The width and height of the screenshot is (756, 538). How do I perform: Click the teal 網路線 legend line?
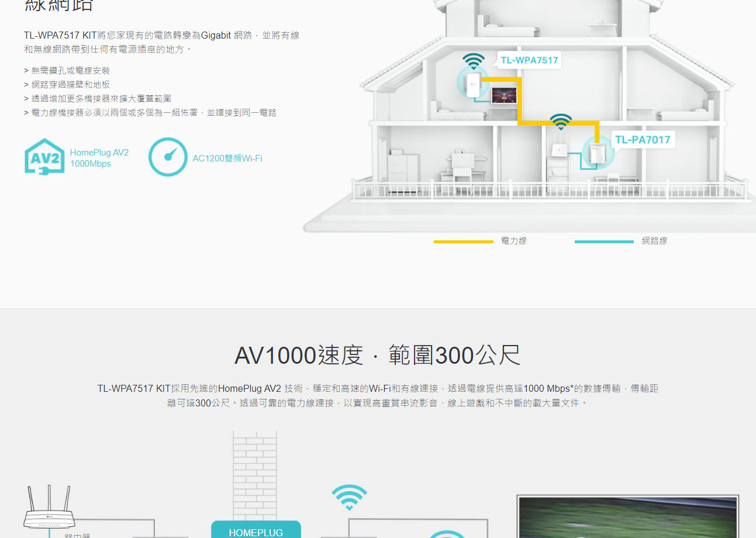pyautogui.click(x=604, y=242)
